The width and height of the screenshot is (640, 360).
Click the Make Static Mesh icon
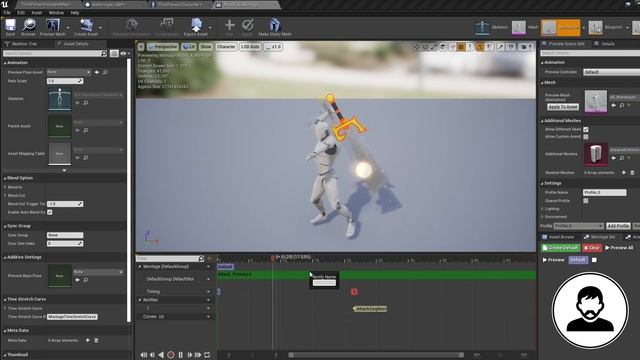275,25
